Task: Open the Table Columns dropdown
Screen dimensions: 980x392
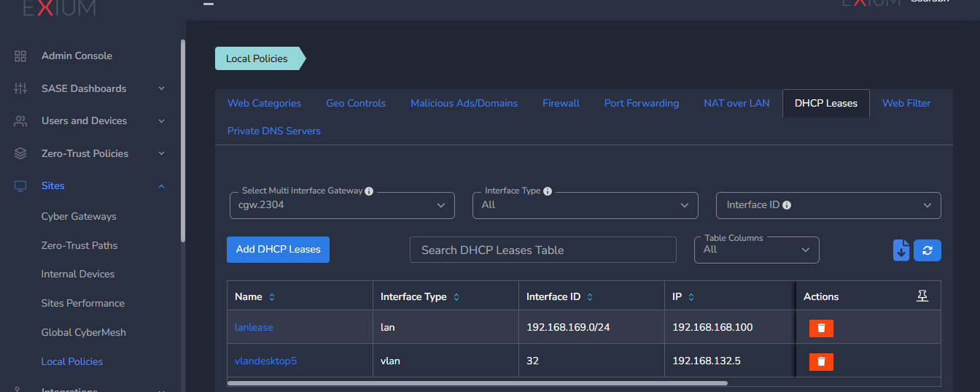Action: click(x=756, y=250)
